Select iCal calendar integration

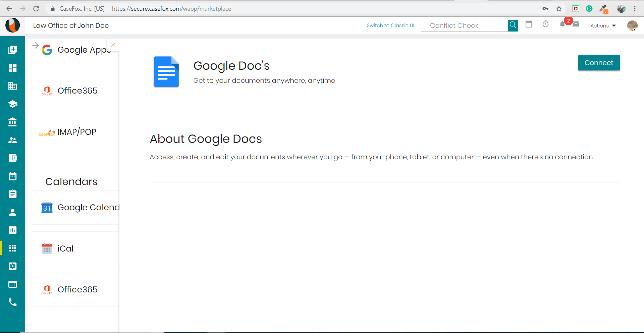click(x=75, y=248)
